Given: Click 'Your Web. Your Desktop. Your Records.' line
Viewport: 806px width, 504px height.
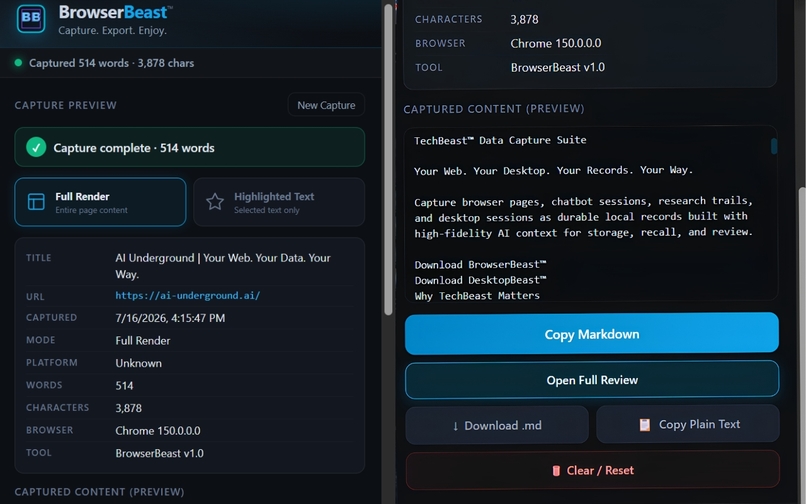Looking at the screenshot, I should point(554,170).
